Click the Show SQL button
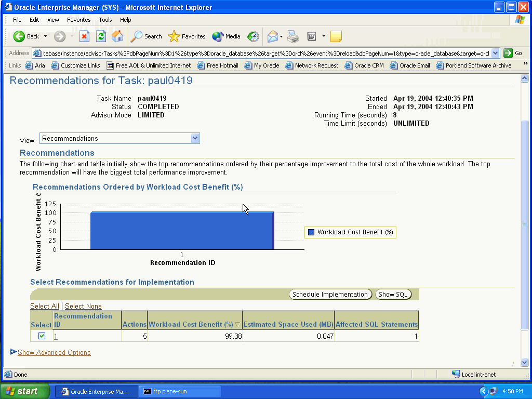 coord(393,295)
